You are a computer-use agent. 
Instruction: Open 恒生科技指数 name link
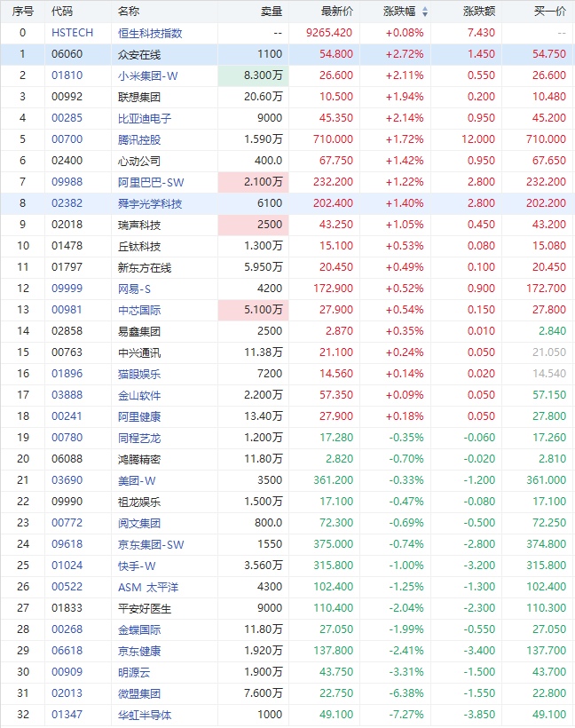click(150, 33)
